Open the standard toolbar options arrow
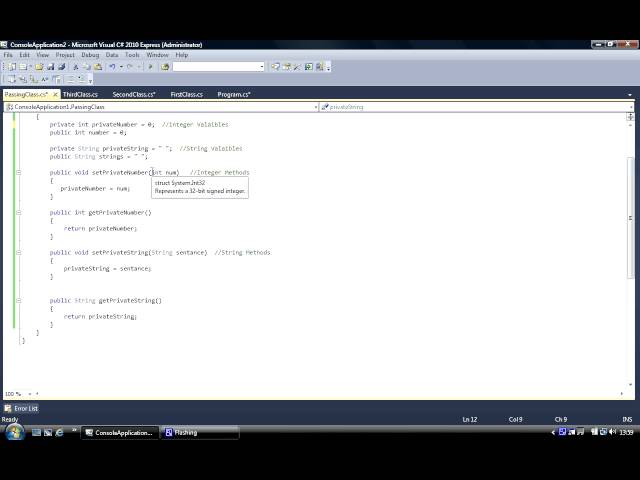 329,67
